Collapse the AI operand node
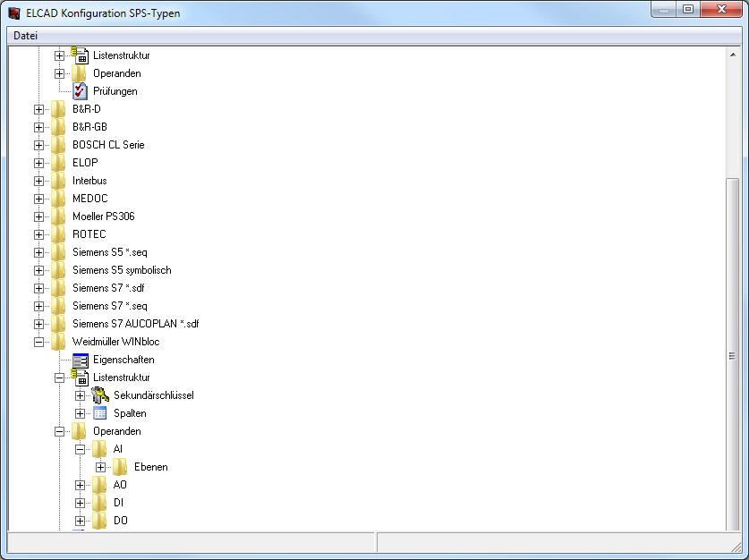The height and width of the screenshot is (560, 749). 80,449
